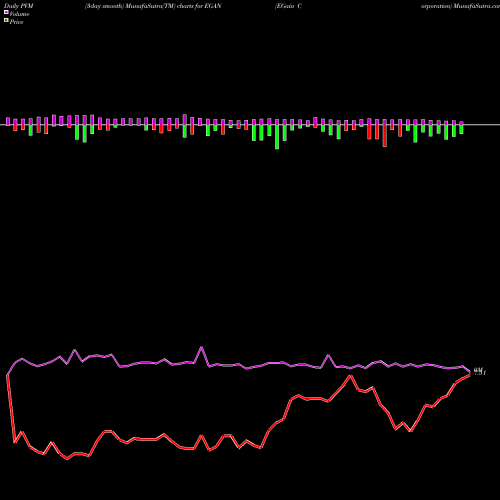Image resolution: width=500 pixels, height=500 pixels.
Task: Click the '(EGain C' company name text
Action: coord(288,6)
